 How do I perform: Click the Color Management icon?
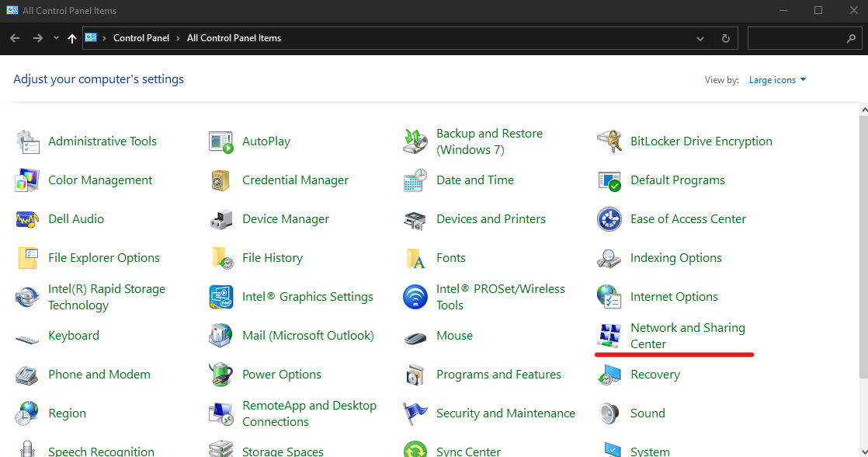[27, 180]
